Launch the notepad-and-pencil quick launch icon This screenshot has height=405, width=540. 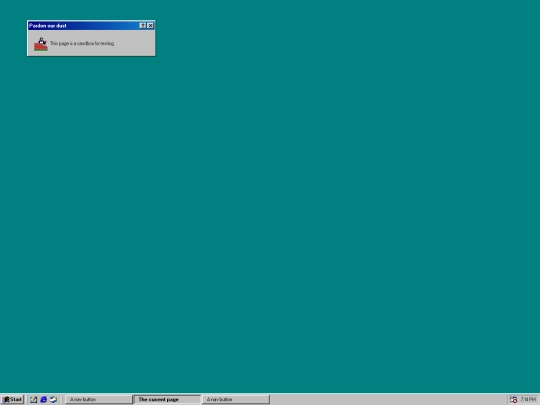point(33,399)
